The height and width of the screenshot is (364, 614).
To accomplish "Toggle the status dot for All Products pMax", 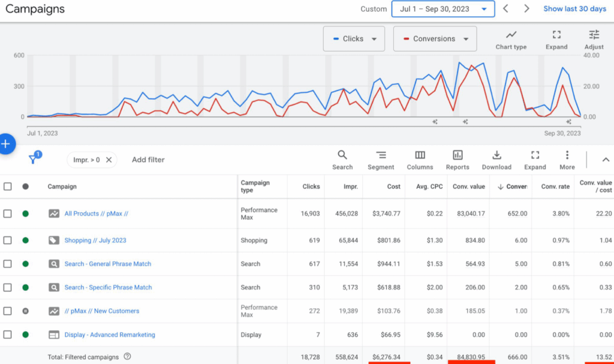I will point(25,213).
